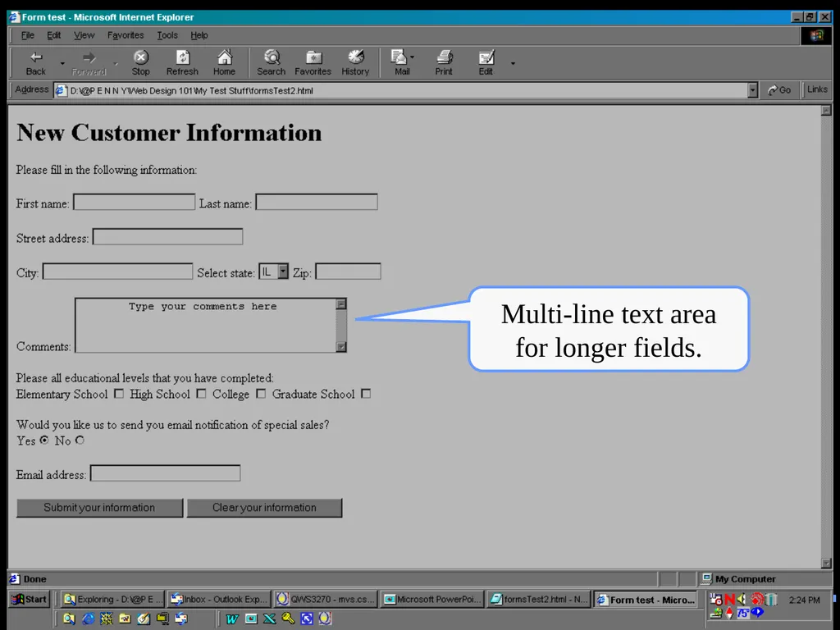The width and height of the screenshot is (840, 630).
Task: Open the Tools menu
Action: [x=167, y=35]
